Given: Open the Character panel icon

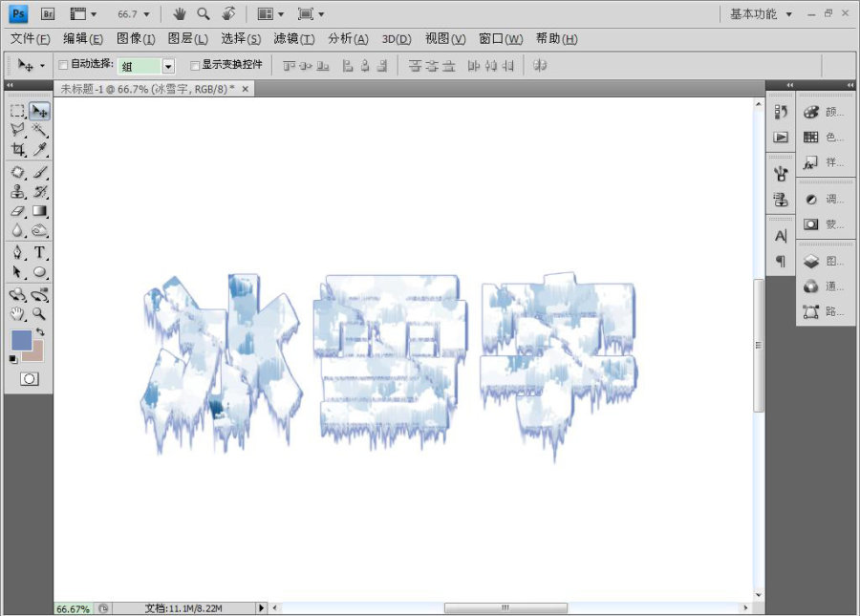Looking at the screenshot, I should pos(781,236).
